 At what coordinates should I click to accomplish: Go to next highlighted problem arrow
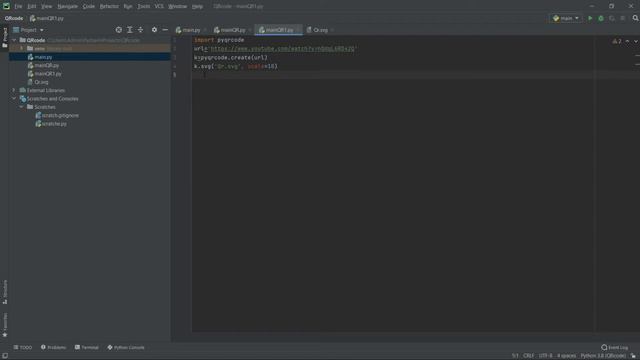(x=636, y=41)
